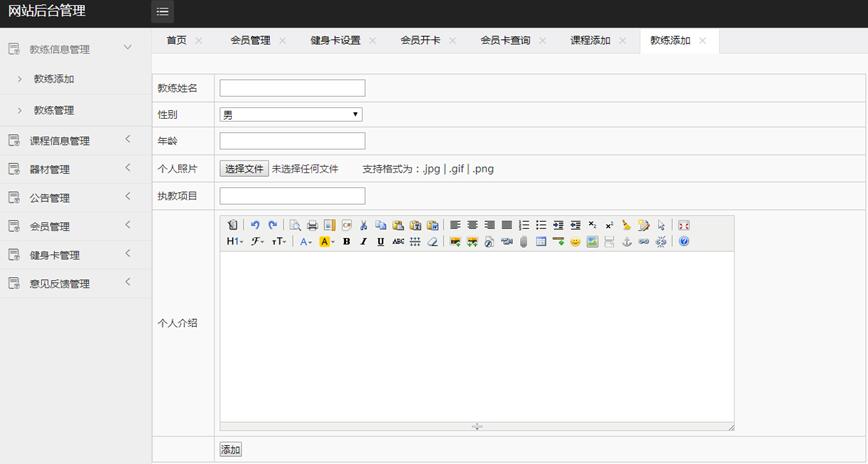Open the 性别 dropdown
Image resolution: width=868 pixels, height=464 pixels.
291,115
